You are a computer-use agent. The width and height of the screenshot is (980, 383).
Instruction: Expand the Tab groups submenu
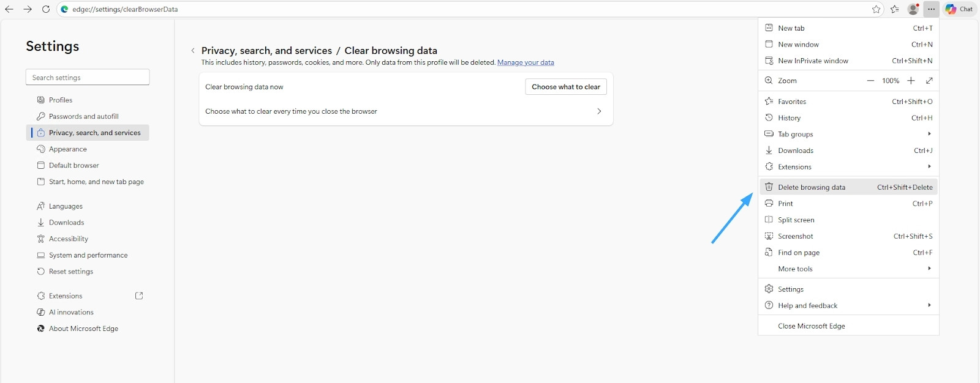848,134
